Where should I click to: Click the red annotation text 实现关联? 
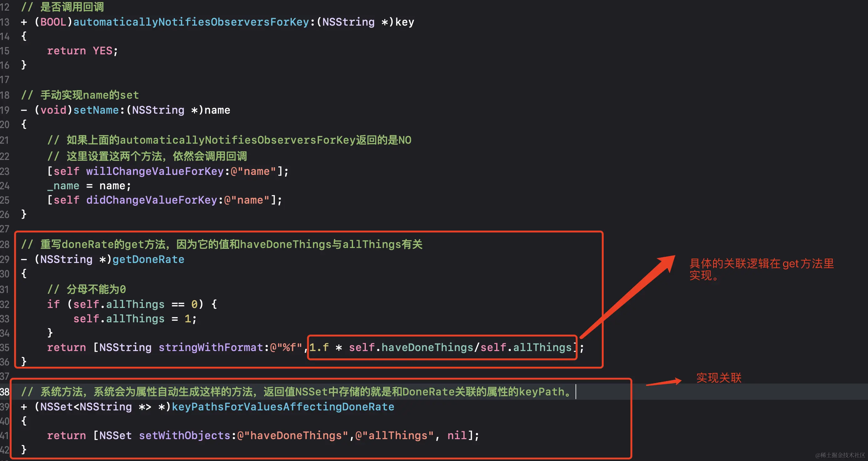pos(719,378)
